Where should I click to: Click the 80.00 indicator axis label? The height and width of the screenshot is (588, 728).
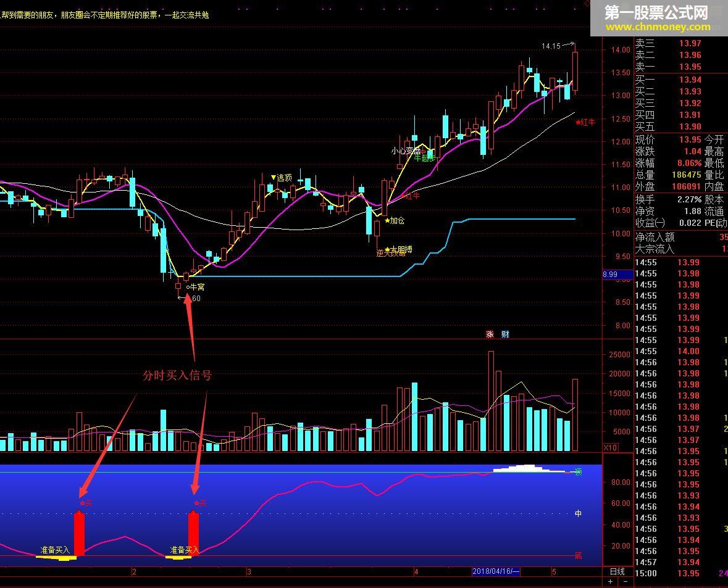coord(621,482)
